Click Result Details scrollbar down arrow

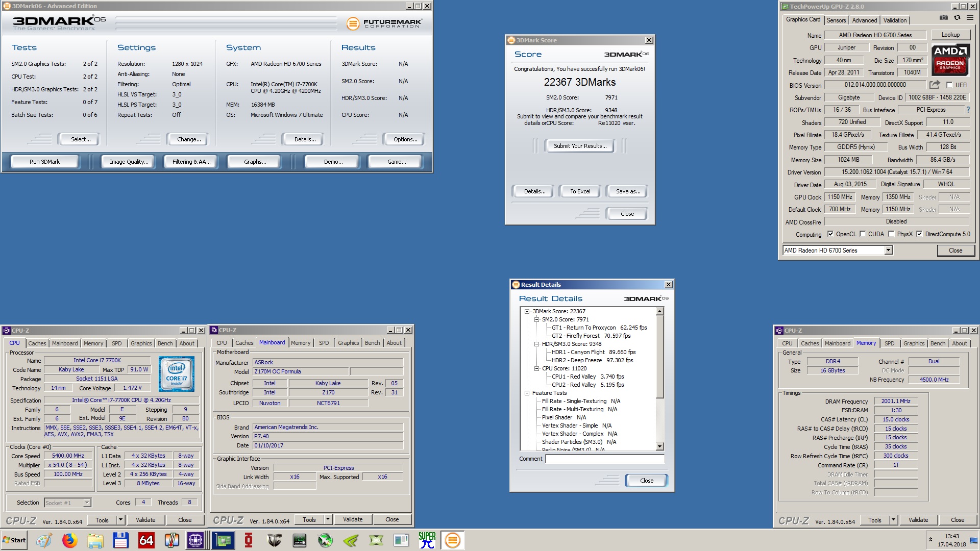tap(659, 446)
